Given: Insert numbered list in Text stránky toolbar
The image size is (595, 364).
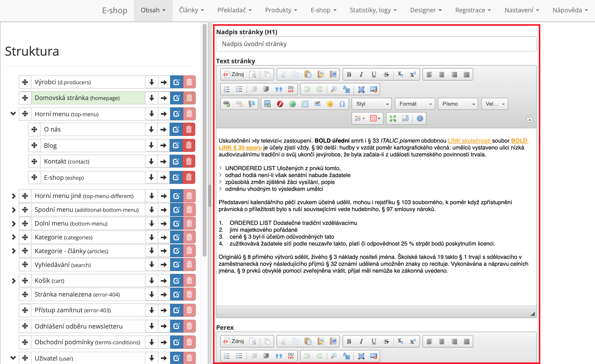Looking at the screenshot, I should pos(227,89).
